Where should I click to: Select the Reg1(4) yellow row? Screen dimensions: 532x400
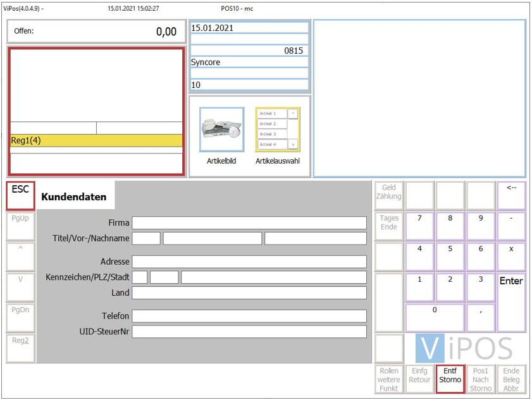coord(96,140)
